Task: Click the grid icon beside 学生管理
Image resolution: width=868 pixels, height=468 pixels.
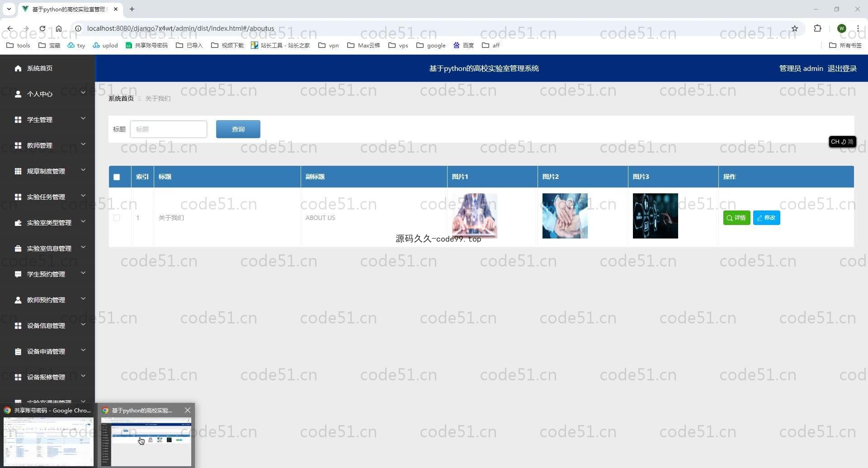Action: [18, 120]
